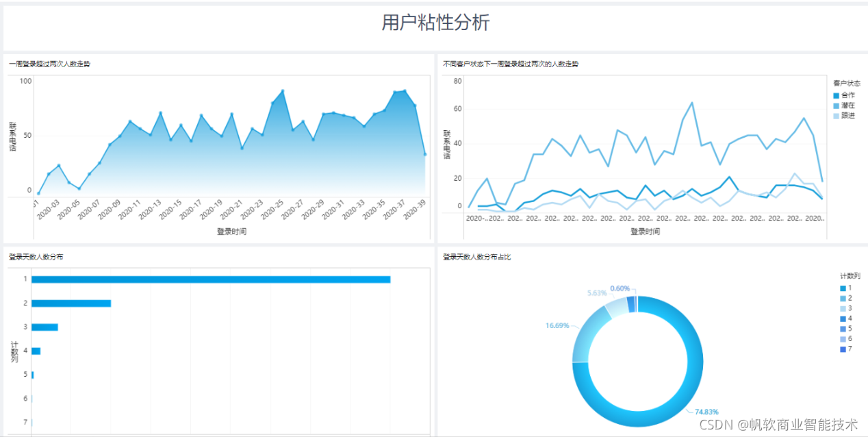Click the 40 y-axis value
The image size is (868, 437).
coord(458,143)
